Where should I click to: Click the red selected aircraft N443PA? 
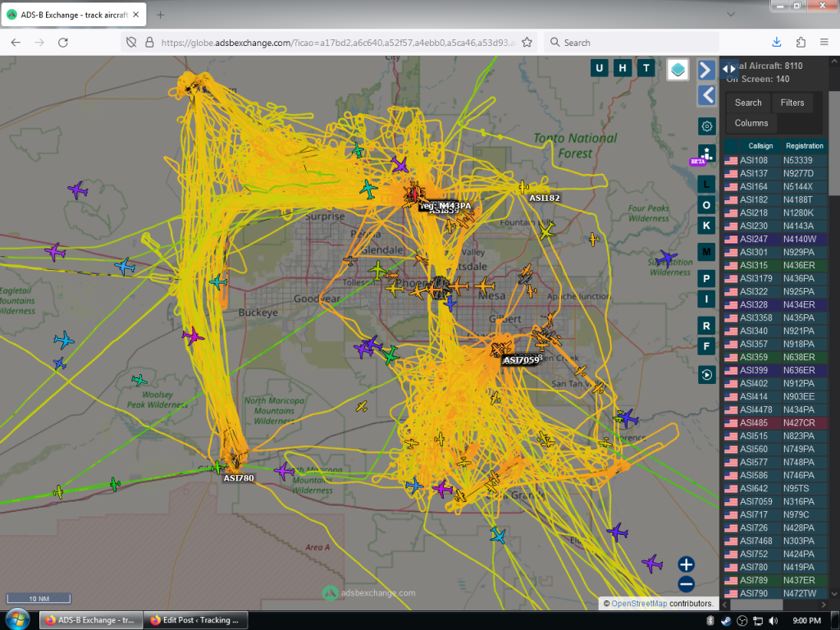tap(414, 194)
